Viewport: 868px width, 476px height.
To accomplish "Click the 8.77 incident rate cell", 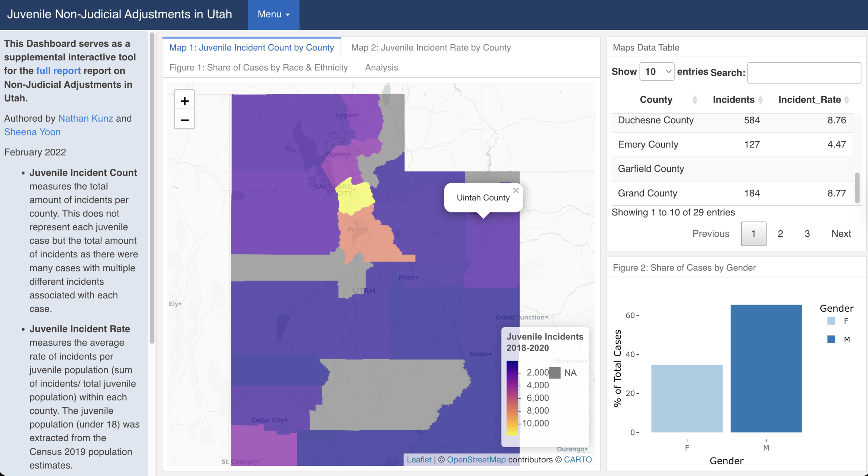I will tap(836, 193).
